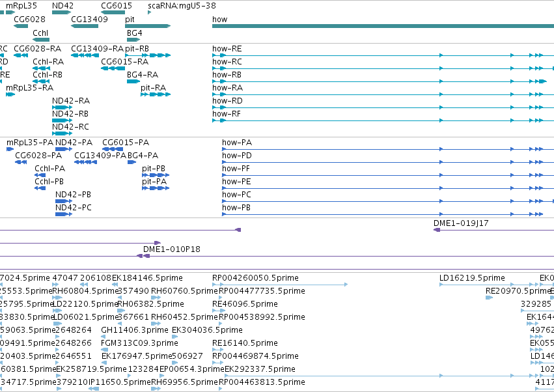Click the CG6015 gene label
The image size is (554, 392).
[117, 6]
